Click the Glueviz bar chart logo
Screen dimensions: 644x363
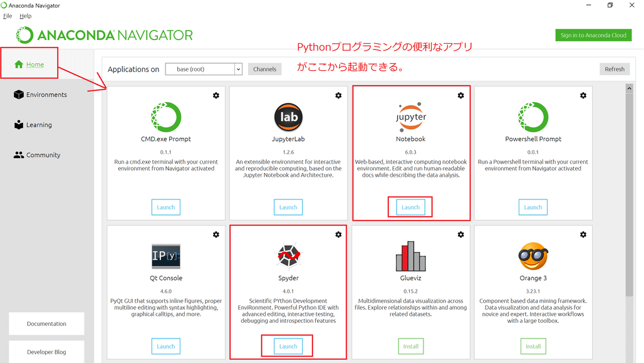(x=411, y=256)
